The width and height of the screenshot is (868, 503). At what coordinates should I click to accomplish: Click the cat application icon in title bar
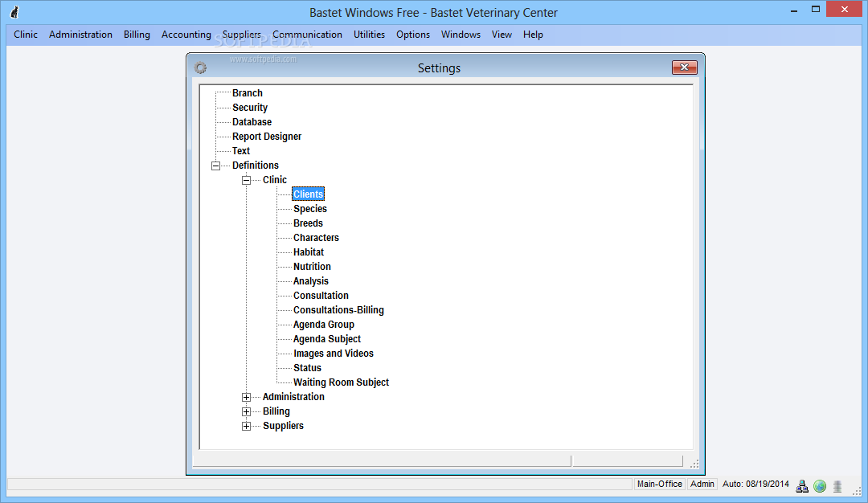[14, 11]
